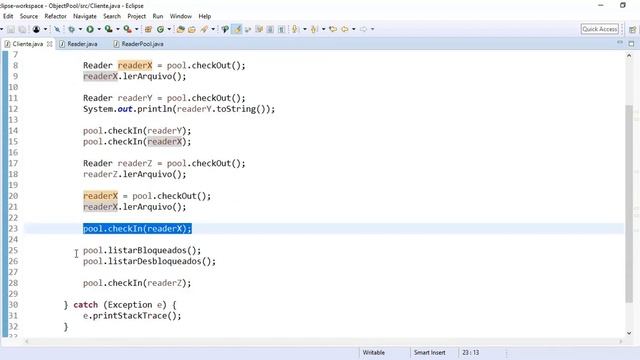The image size is (640, 360).
Task: Minimize the editor area icon
Action: 620,42
